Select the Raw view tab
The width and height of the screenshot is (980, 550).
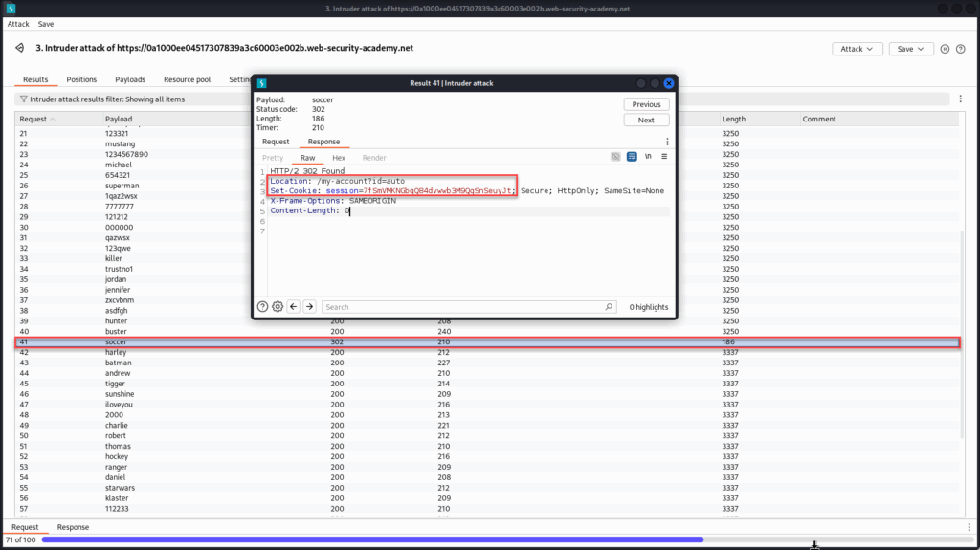click(307, 158)
